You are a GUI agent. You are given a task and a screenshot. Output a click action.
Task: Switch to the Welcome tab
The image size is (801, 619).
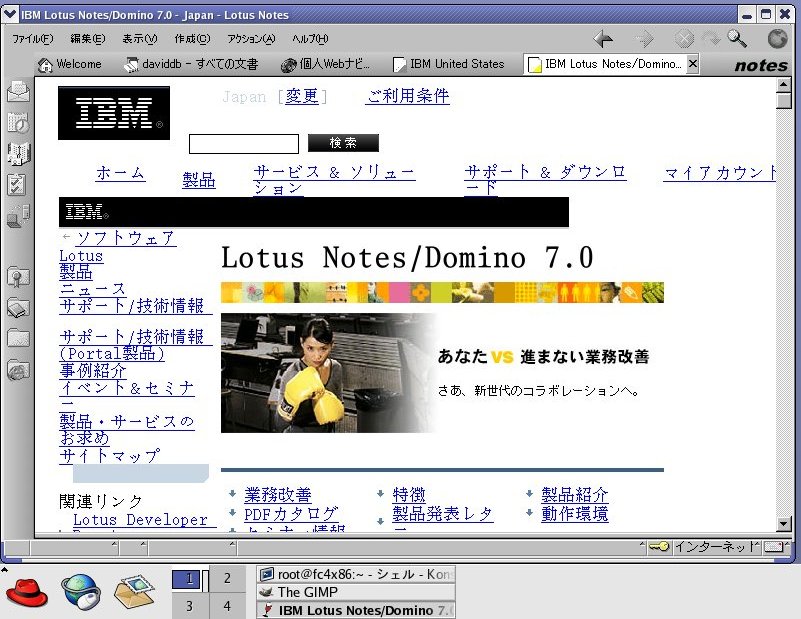69,64
